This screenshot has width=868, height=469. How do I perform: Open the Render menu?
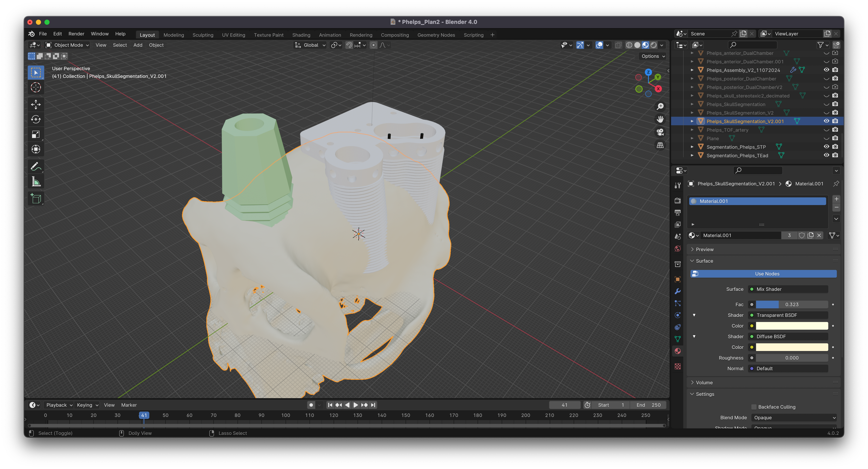[x=76, y=34]
